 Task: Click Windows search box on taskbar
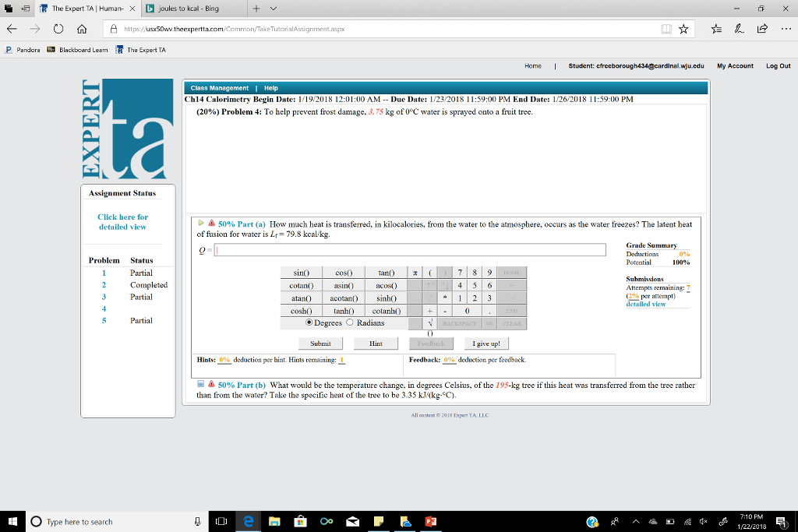[117, 521]
